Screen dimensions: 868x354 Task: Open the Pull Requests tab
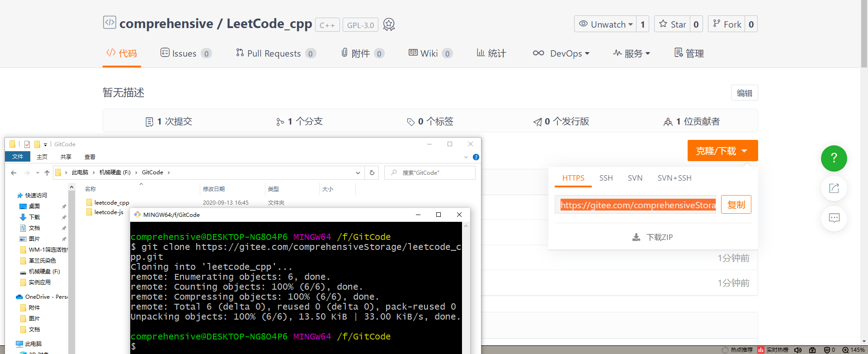click(x=276, y=53)
